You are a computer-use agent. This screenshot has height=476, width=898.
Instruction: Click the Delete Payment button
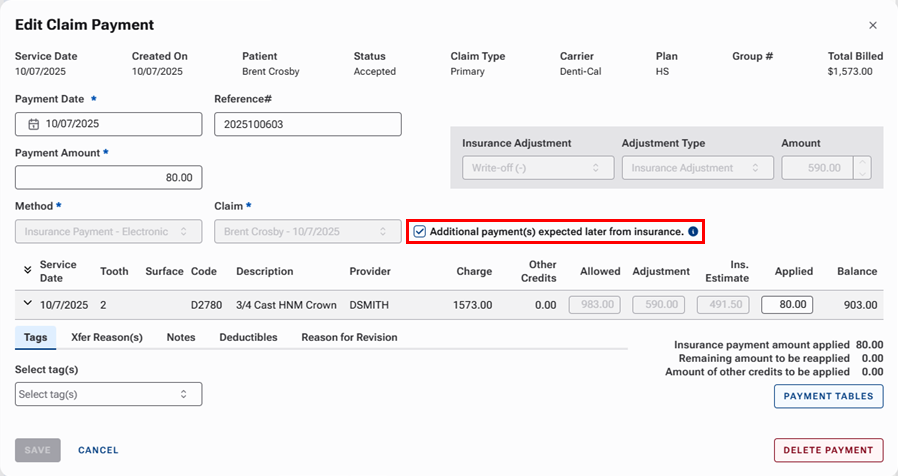(828, 450)
